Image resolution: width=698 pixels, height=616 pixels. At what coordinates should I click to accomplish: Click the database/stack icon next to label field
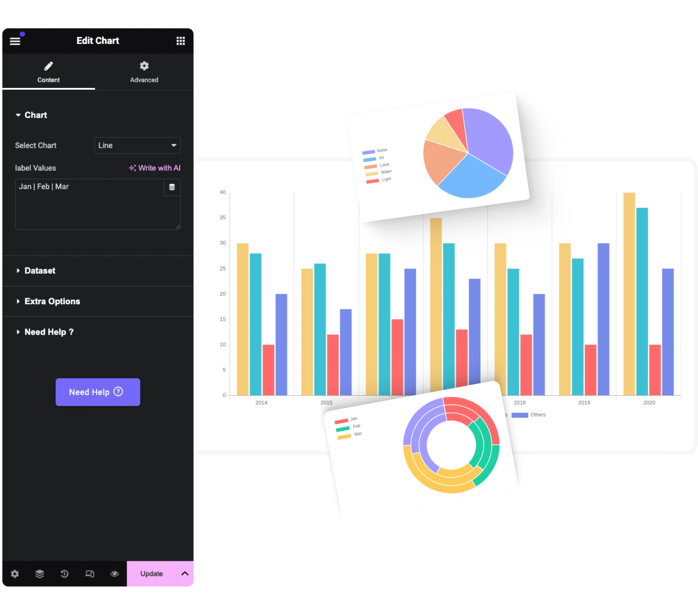(172, 187)
